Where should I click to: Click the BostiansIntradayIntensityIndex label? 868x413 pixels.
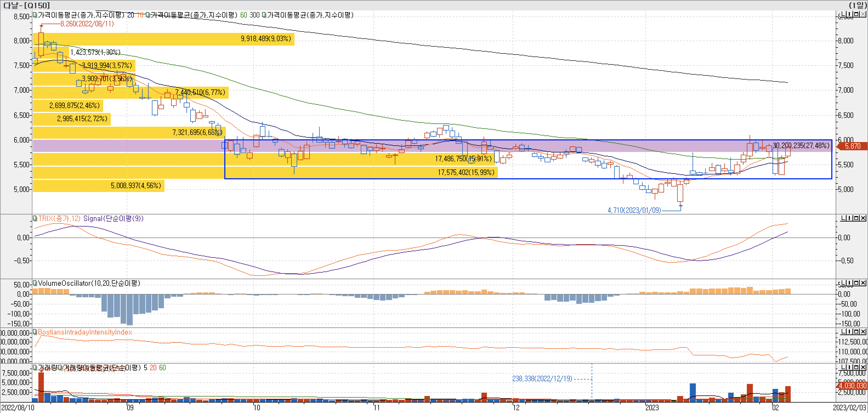[x=85, y=332]
